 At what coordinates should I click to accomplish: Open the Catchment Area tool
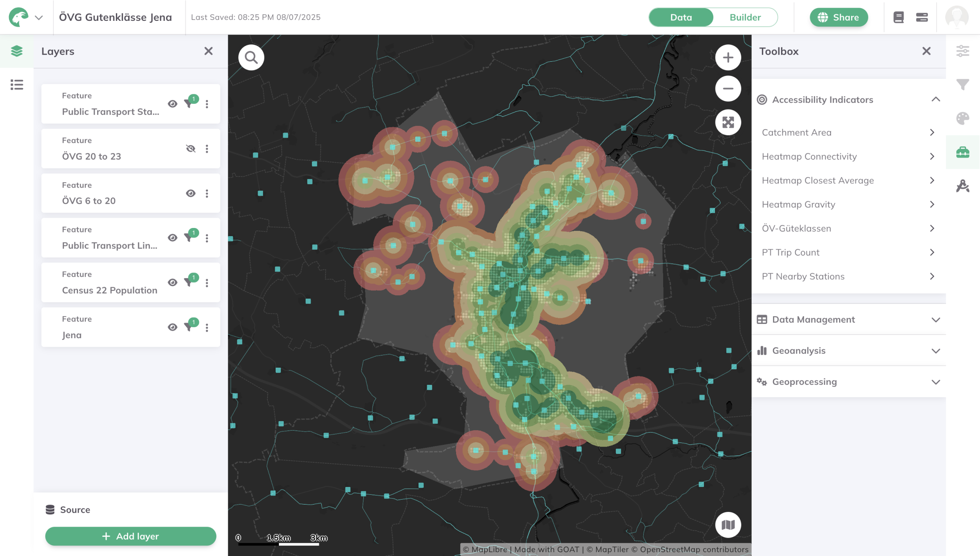(x=849, y=132)
